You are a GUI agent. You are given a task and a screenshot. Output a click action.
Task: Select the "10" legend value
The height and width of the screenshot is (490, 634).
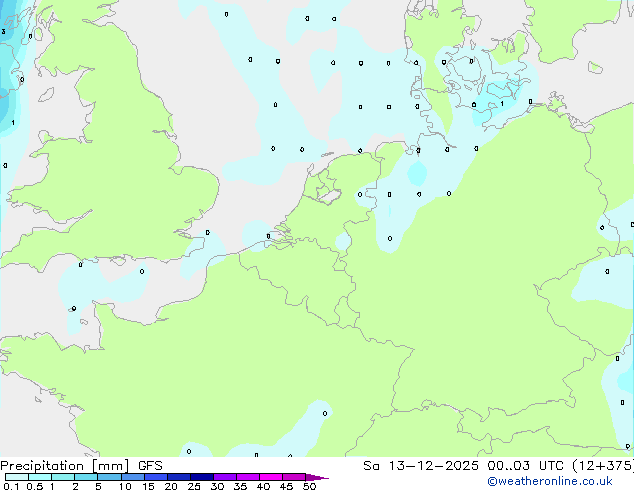[125, 486]
